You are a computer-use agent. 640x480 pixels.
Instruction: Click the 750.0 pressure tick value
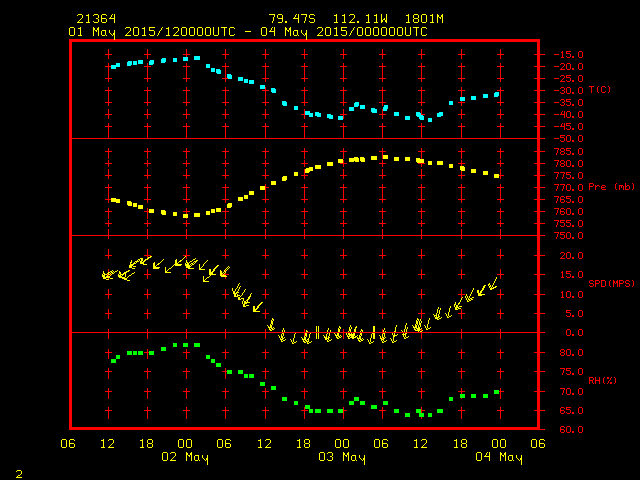pos(569,236)
